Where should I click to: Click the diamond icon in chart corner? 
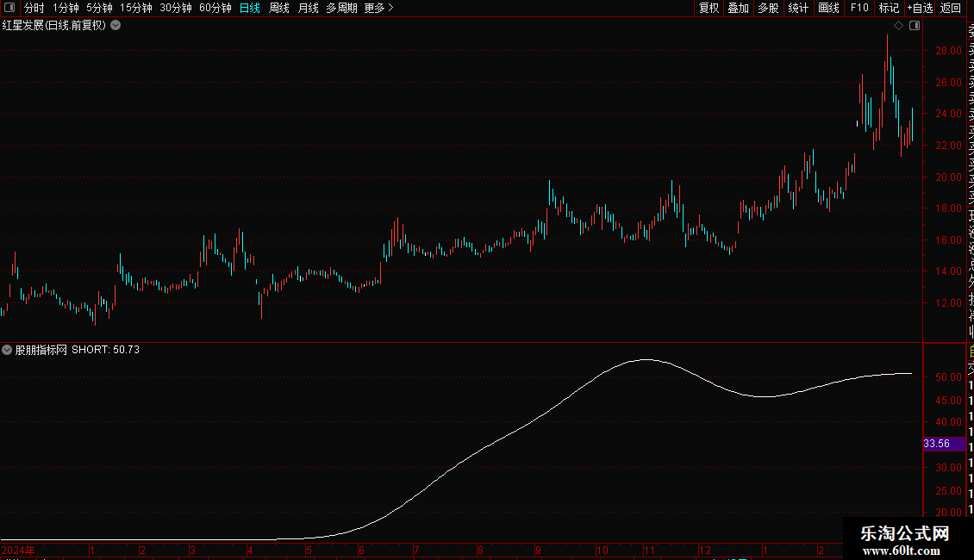click(898, 26)
